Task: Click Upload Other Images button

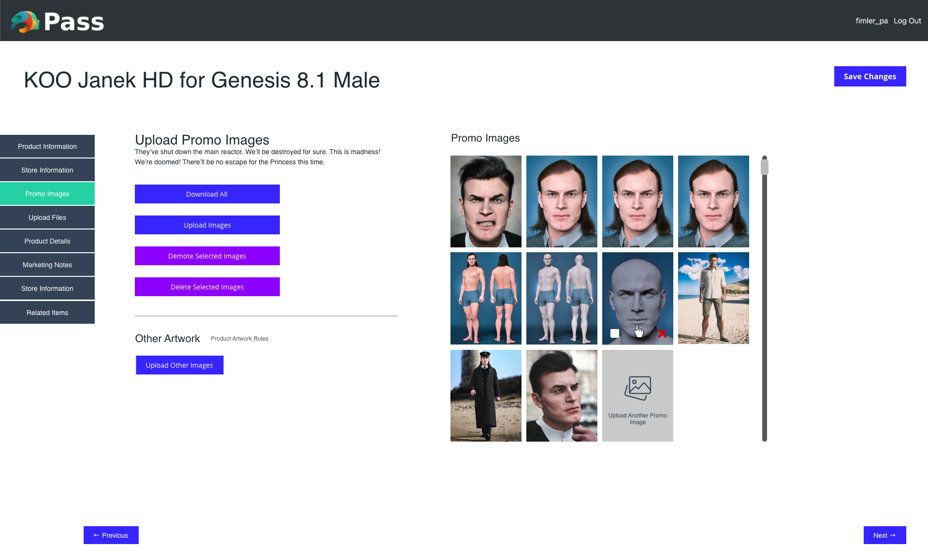Action: pyautogui.click(x=179, y=365)
